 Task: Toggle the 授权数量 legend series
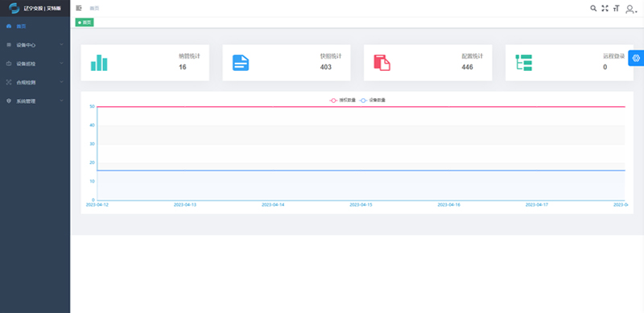(x=343, y=101)
